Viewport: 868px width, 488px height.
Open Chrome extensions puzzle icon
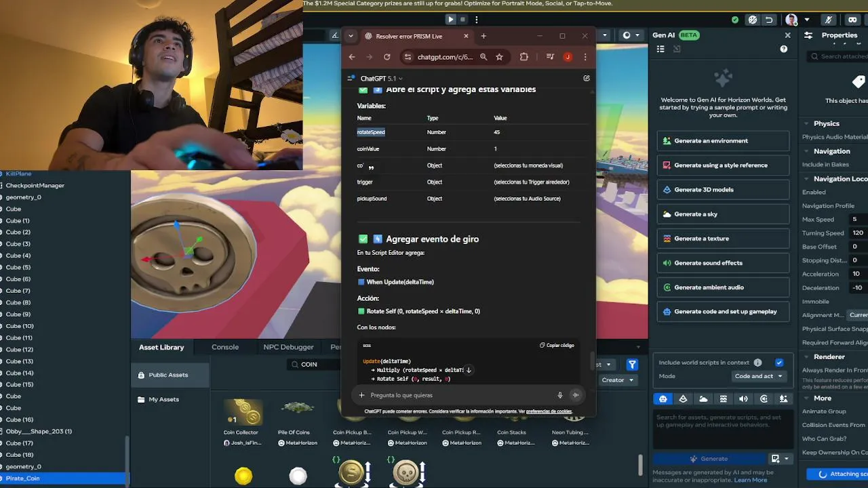pos(524,57)
